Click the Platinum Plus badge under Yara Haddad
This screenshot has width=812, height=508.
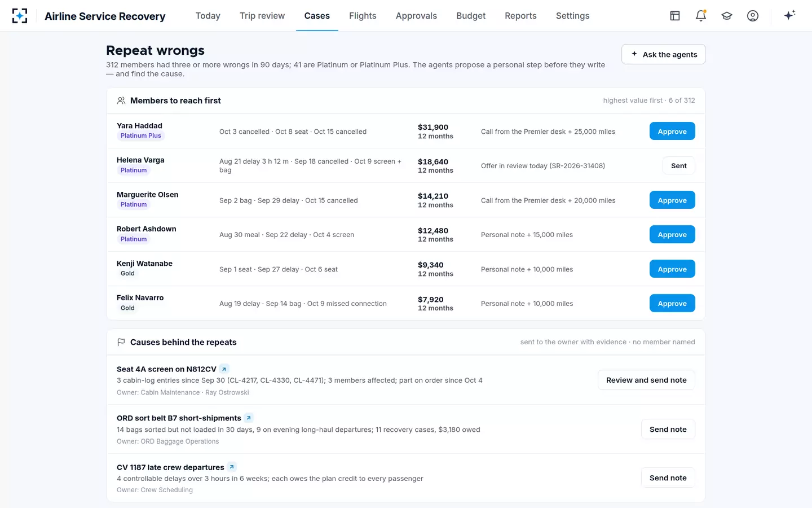(140, 135)
